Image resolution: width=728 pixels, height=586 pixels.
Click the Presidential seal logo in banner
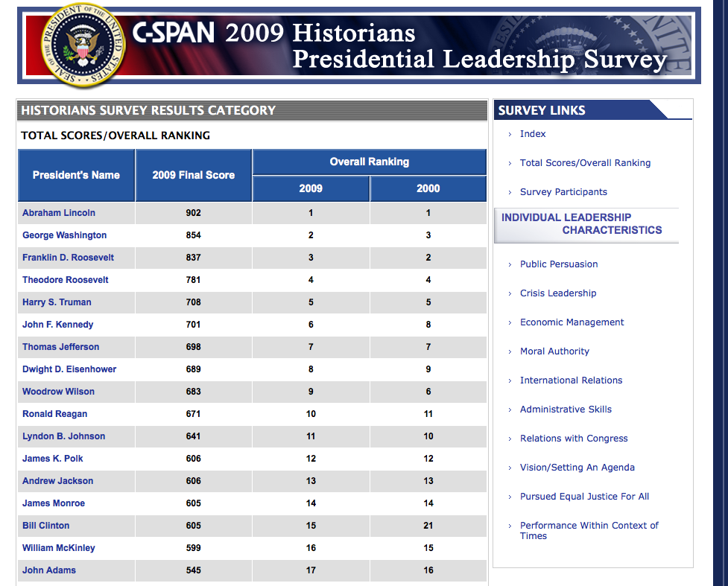pyautogui.click(x=83, y=45)
